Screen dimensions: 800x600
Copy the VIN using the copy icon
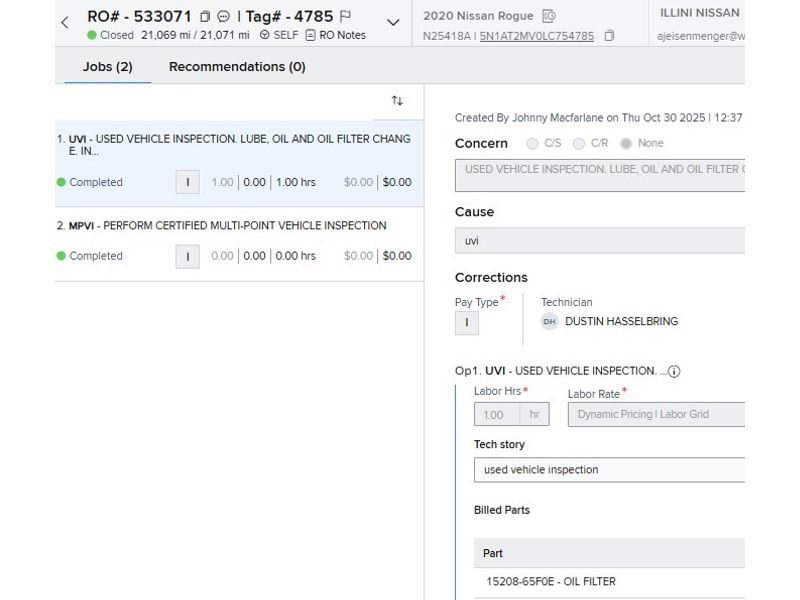[609, 36]
